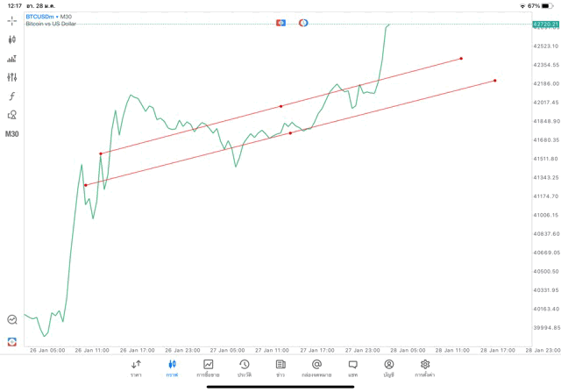The width and height of the screenshot is (561, 392).
Task: Open the การซื้อขาย (Trade) tab
Action: tap(209, 368)
